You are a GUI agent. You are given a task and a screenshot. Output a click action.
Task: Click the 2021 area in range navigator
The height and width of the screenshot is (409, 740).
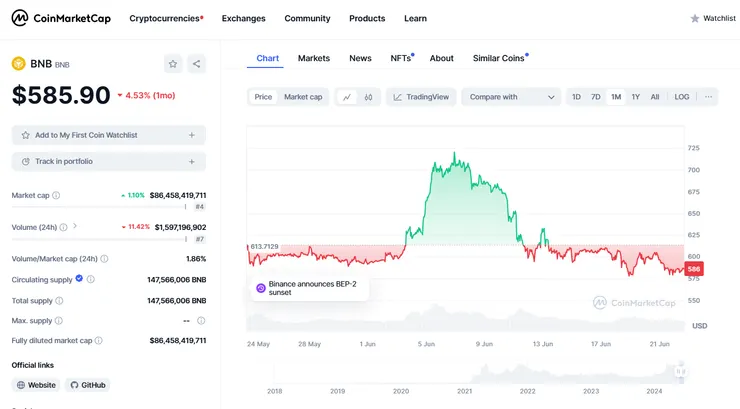click(x=464, y=391)
